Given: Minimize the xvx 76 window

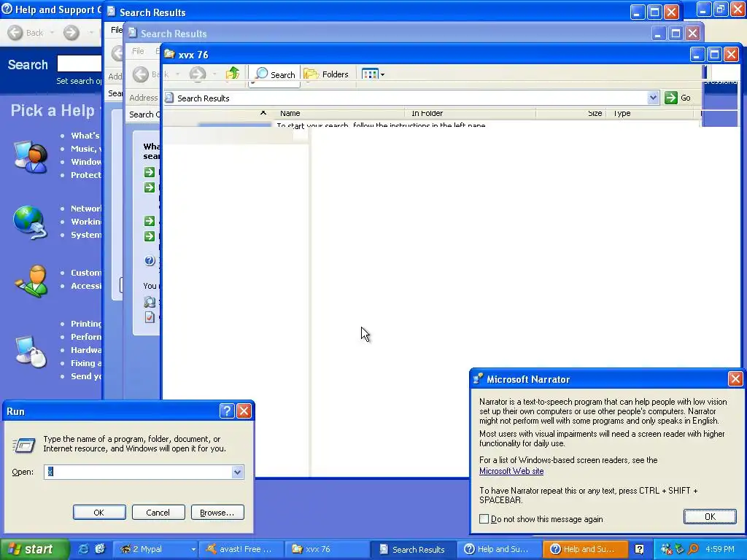Looking at the screenshot, I should 697,54.
